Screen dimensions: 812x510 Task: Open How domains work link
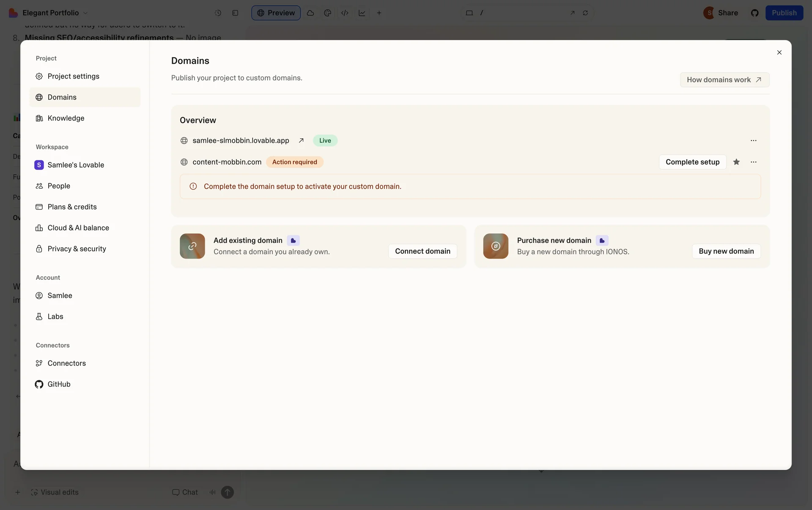(x=724, y=80)
